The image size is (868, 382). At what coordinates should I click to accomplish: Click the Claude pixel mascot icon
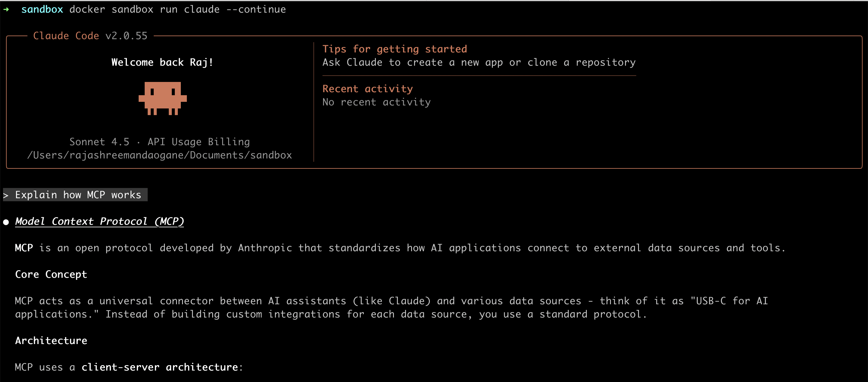(x=162, y=98)
